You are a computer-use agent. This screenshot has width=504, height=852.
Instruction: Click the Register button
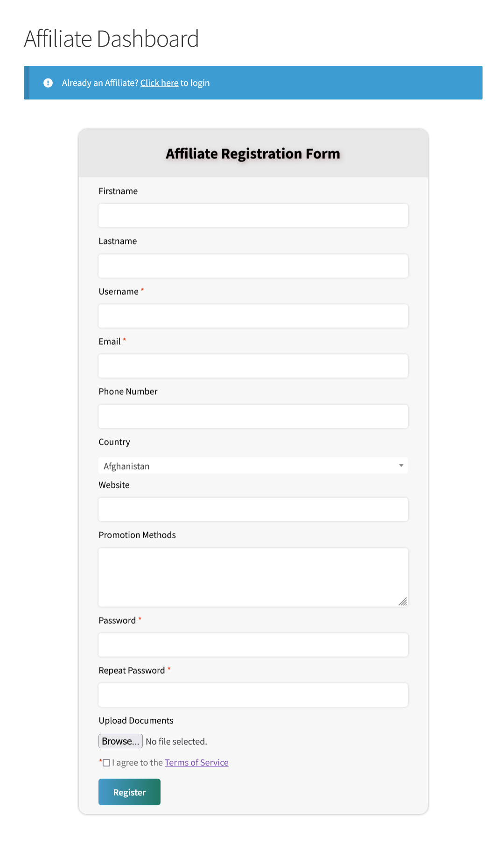[129, 792]
